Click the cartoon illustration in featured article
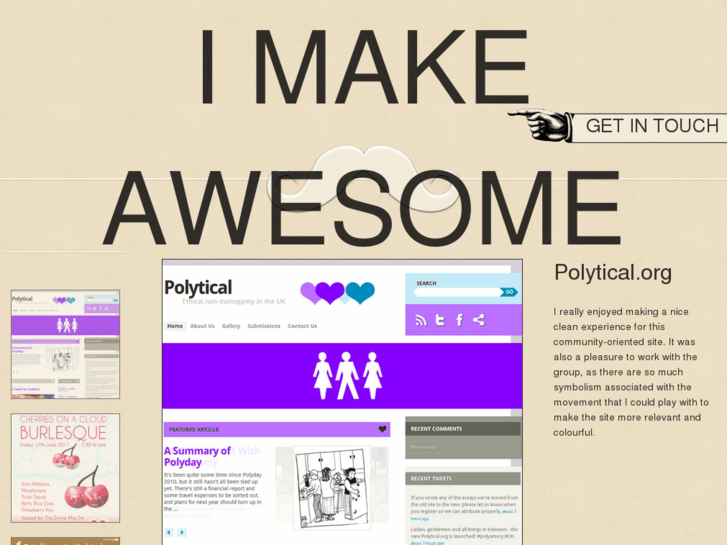 [332, 487]
